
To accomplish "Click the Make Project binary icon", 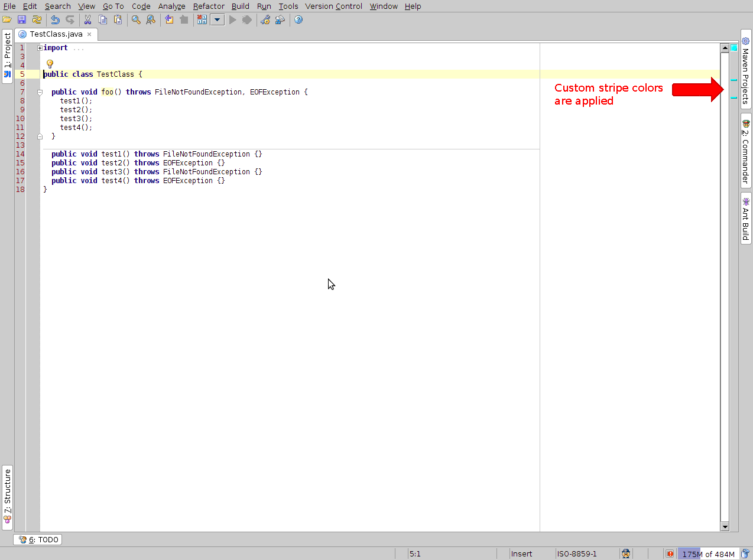I will tap(202, 19).
